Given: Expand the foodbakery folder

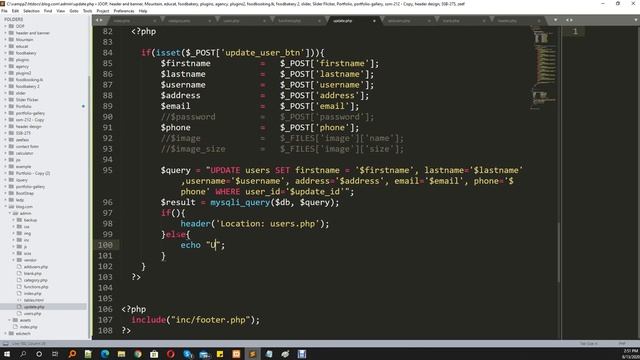Looking at the screenshot, I should click(6, 53).
